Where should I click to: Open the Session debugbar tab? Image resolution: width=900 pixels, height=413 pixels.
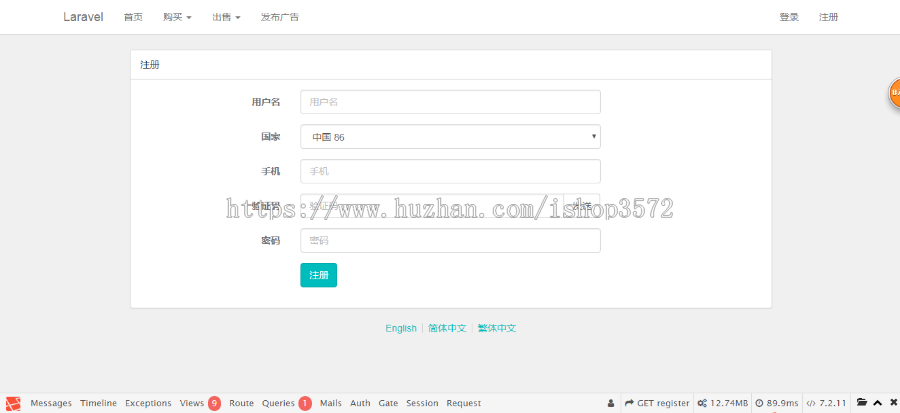pos(422,403)
